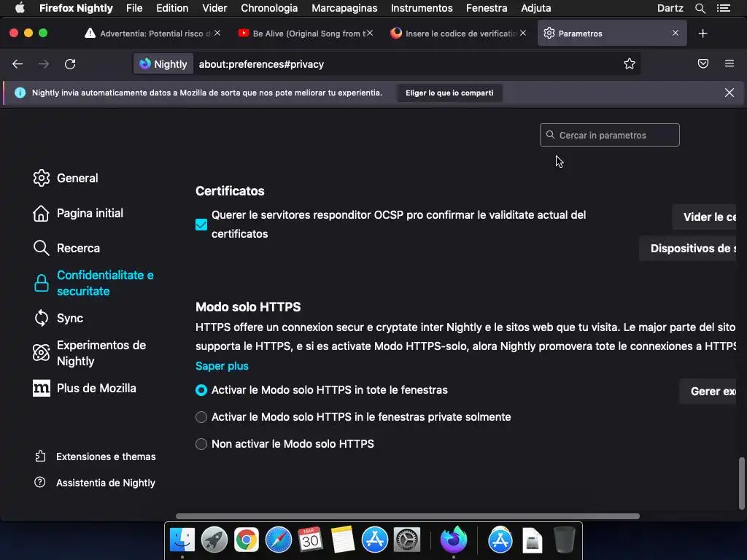Screen dimensions: 747x560
Task: Click the Dispositivos de securitate button
Action: [687, 248]
